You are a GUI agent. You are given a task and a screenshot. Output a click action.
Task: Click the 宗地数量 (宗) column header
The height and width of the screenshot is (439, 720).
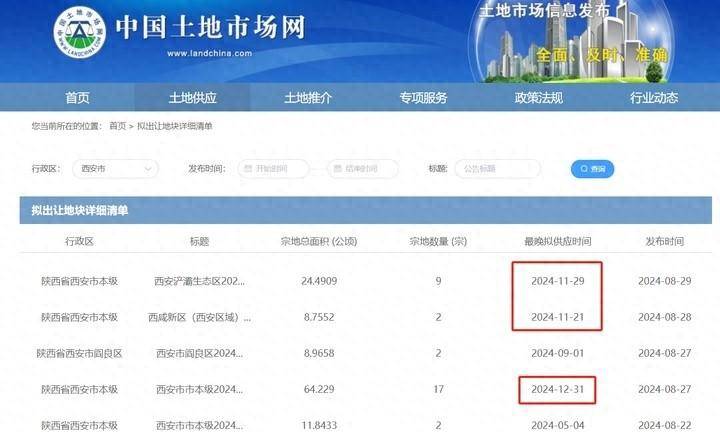pyautogui.click(x=438, y=241)
